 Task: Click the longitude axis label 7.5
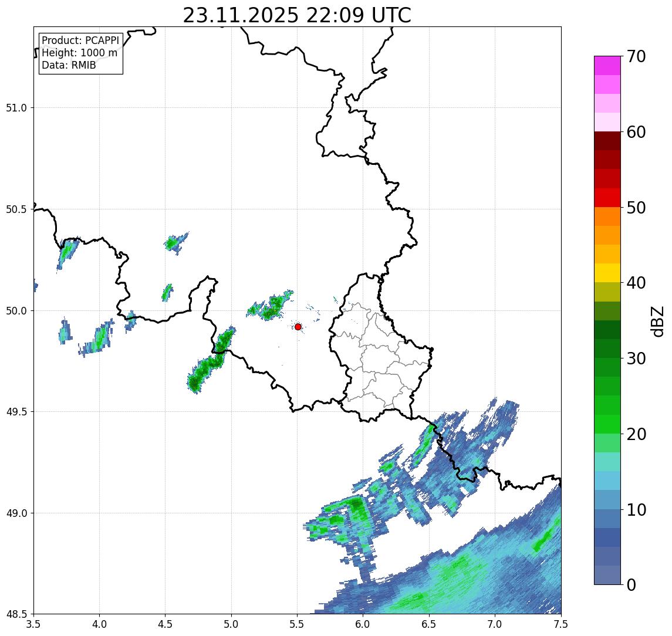point(561,624)
